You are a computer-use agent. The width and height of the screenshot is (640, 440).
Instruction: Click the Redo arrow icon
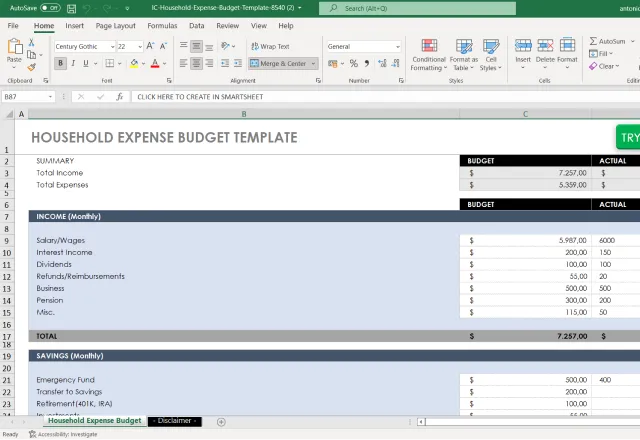[x=107, y=8]
